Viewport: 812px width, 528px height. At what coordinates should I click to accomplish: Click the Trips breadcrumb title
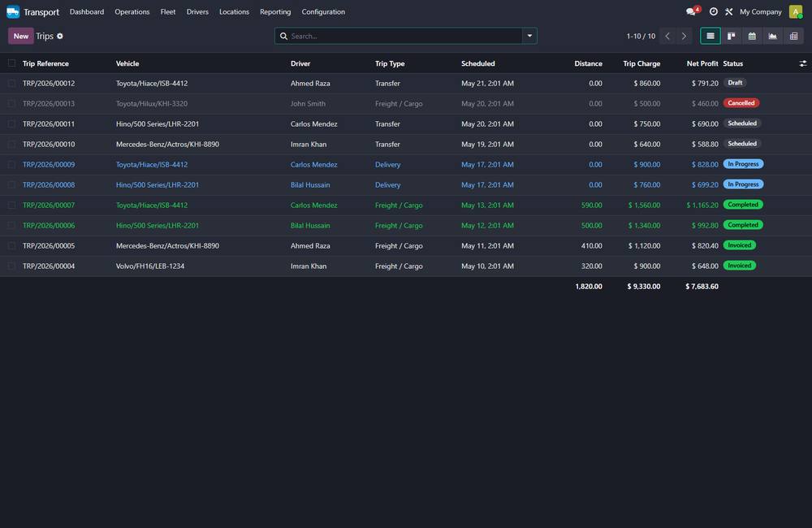point(45,36)
